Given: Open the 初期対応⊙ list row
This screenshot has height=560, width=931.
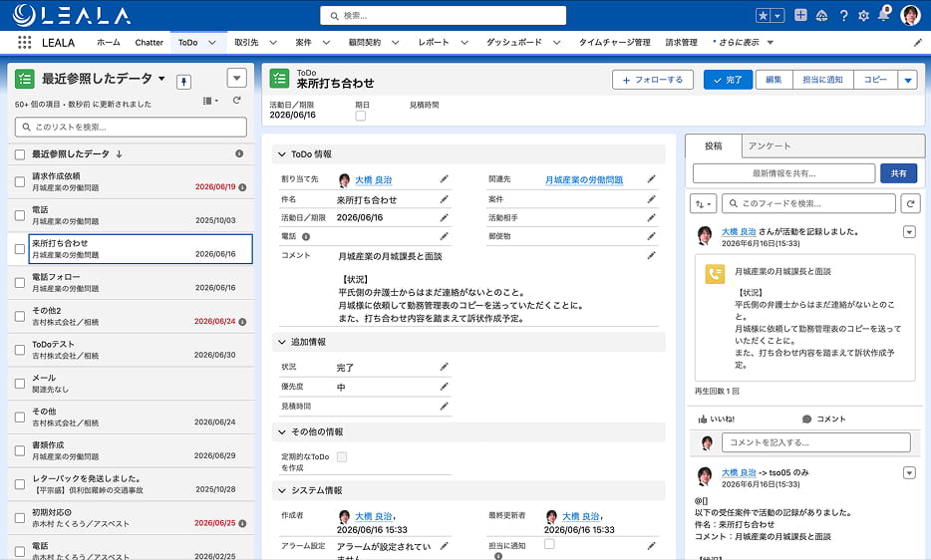Looking at the screenshot, I should point(132,518).
